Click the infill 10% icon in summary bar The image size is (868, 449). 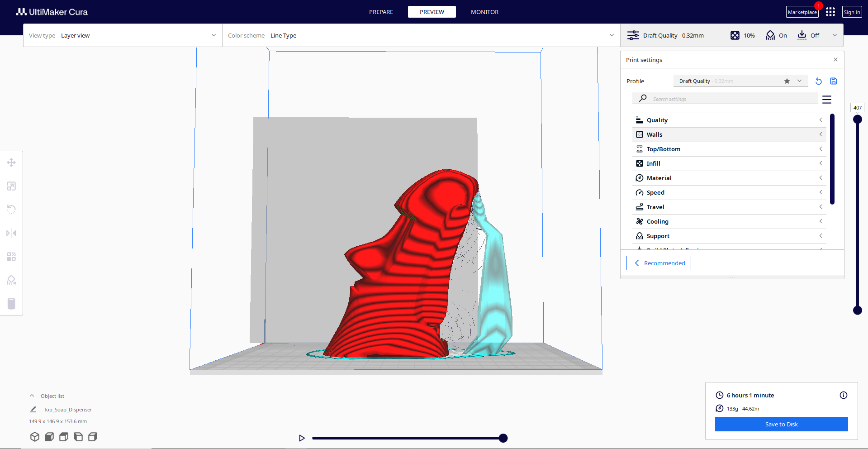click(x=735, y=35)
